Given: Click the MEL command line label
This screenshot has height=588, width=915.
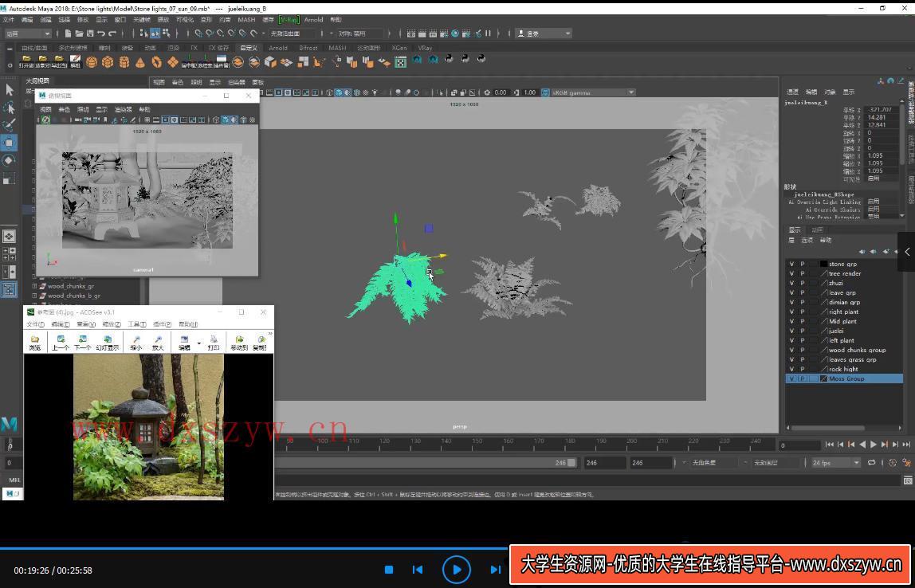Looking at the screenshot, I should (x=14, y=480).
